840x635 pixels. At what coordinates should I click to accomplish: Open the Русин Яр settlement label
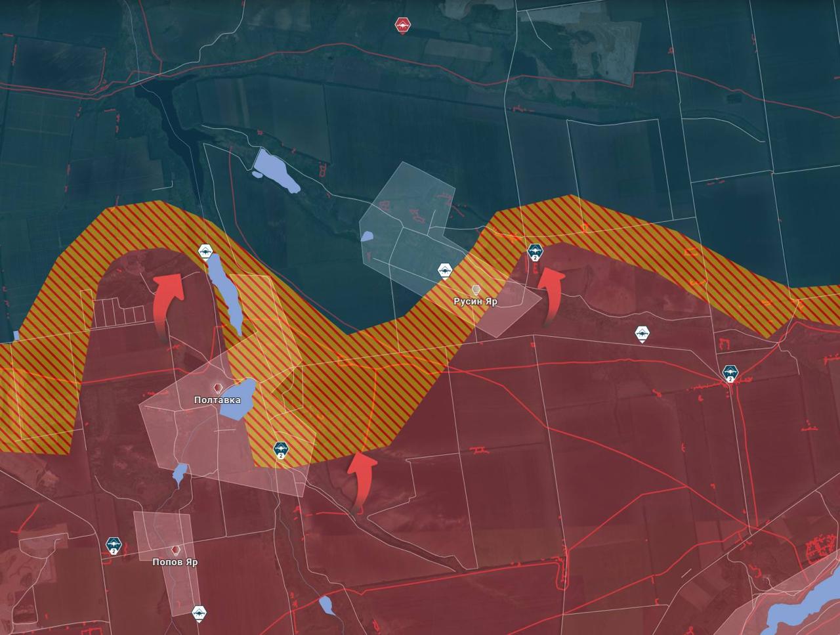(475, 301)
